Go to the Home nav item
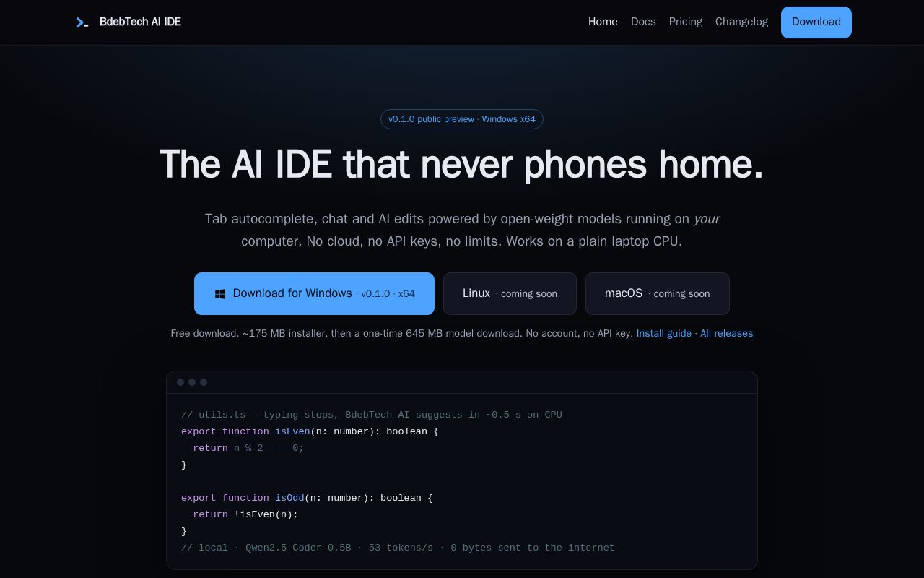The width and height of the screenshot is (924, 578). point(603,22)
